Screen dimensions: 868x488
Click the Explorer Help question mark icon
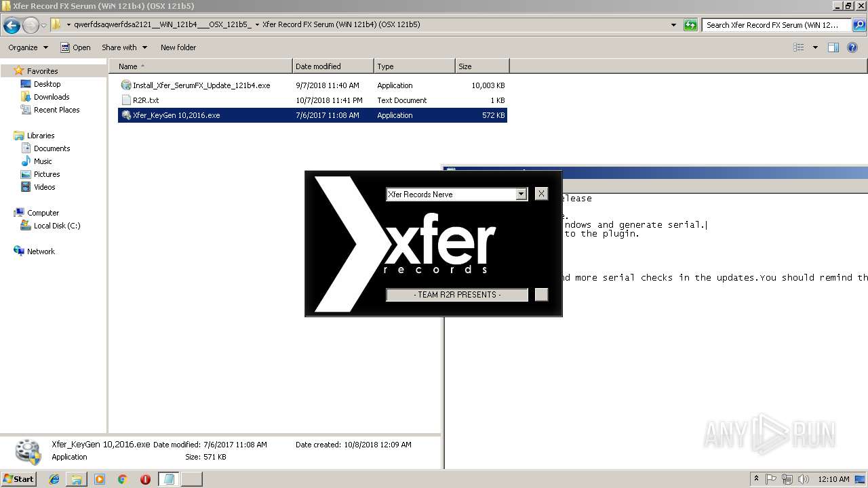(852, 47)
